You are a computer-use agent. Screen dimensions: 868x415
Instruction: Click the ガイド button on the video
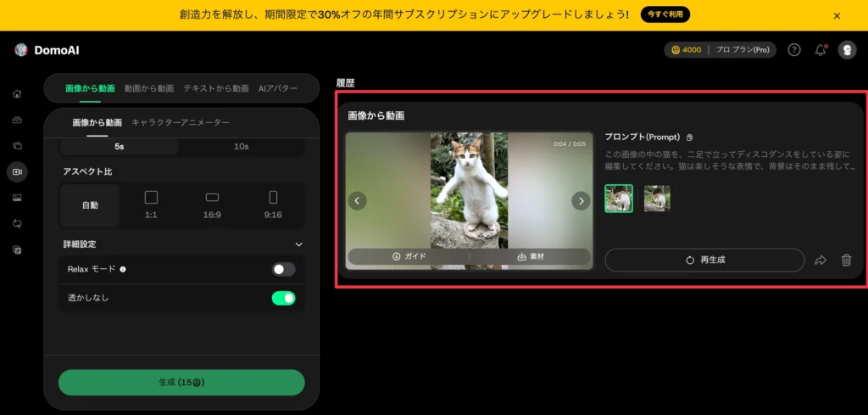(409, 256)
